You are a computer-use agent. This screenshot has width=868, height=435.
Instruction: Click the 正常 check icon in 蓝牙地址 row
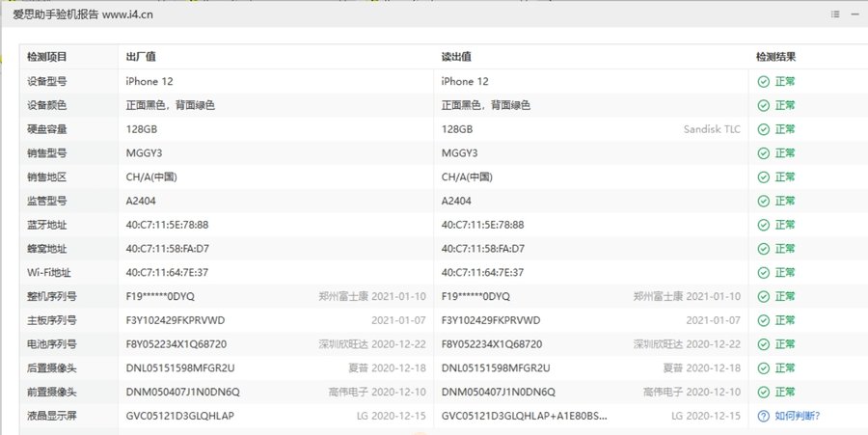tap(764, 225)
